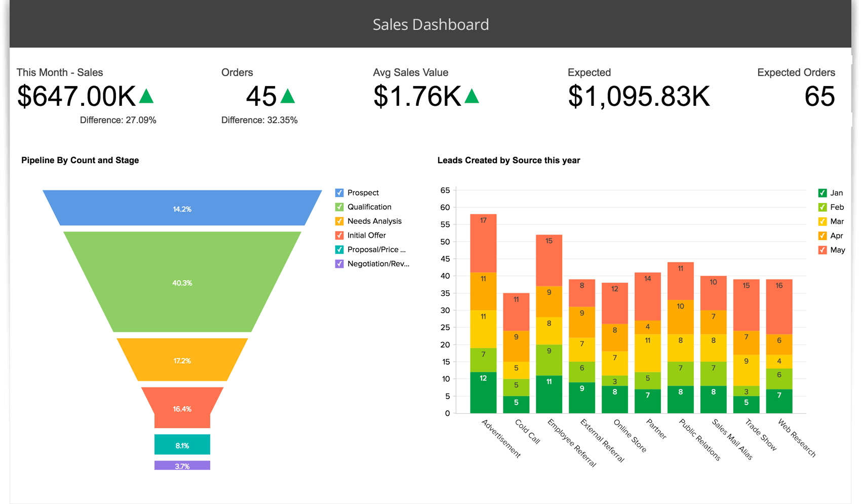Toggle the Jan checkbox in leads legend
861x504 pixels.
pyautogui.click(x=821, y=192)
